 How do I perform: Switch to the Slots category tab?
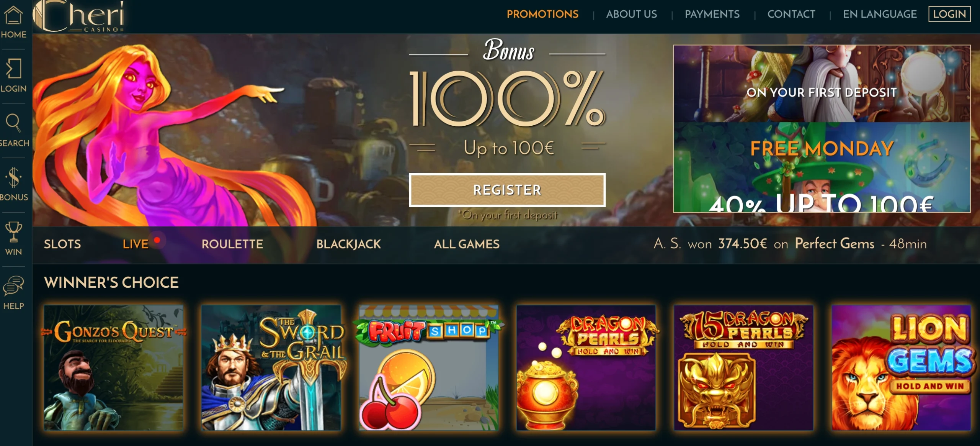pos(62,244)
